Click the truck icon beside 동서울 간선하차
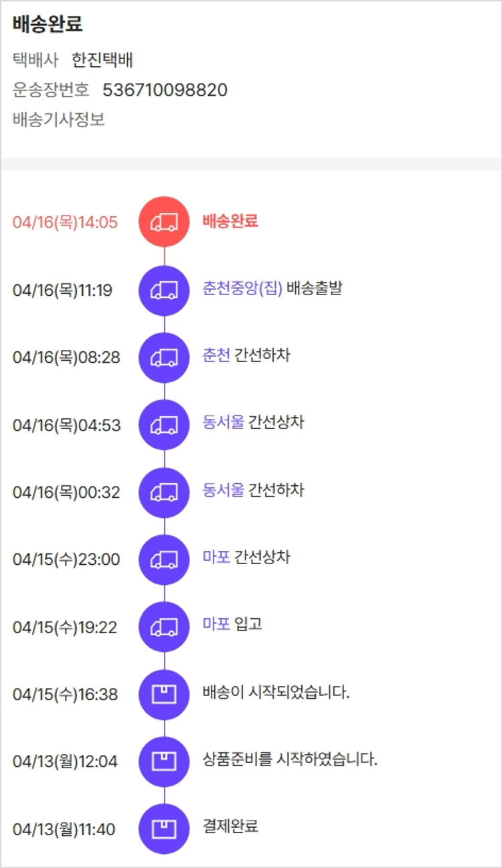502x868 pixels. pos(164,493)
